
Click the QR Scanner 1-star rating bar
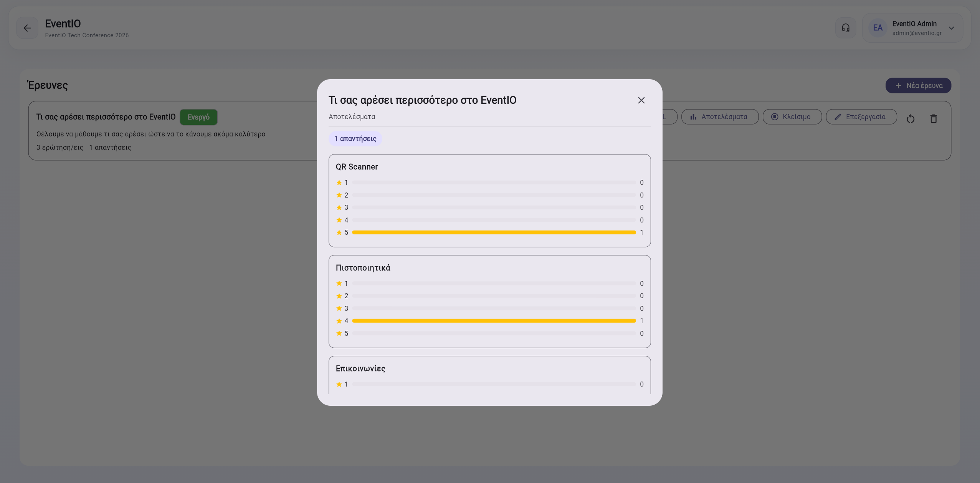click(x=494, y=183)
